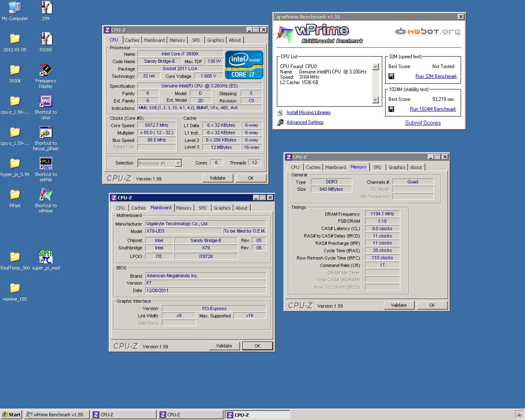Open the cpu-z_1.56 folder icon
This screenshot has width=525, height=420.
(x=15, y=101)
